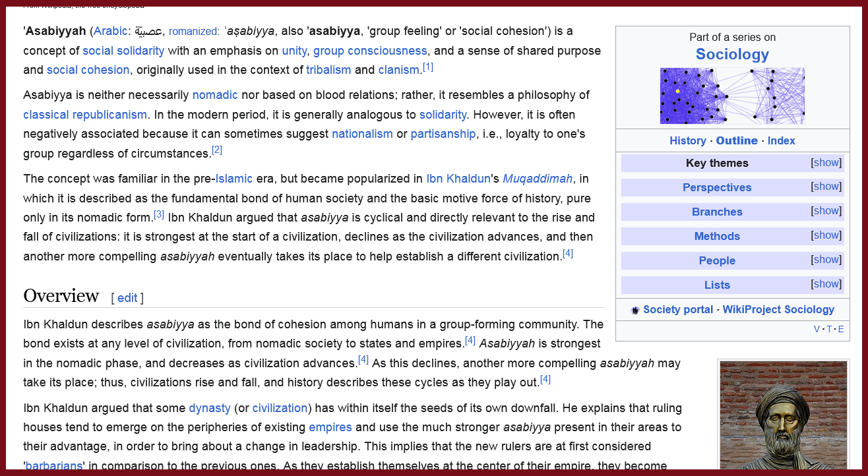
Task: Jump to citation 3
Action: (159, 214)
